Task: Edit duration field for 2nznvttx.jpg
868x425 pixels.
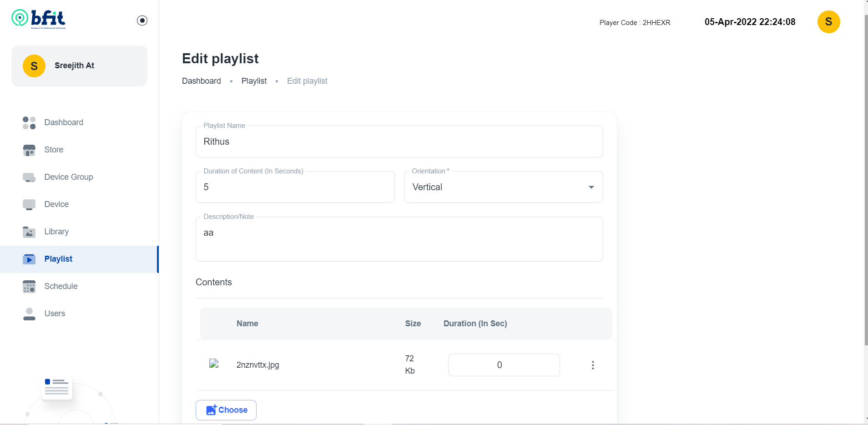Action: (x=504, y=365)
